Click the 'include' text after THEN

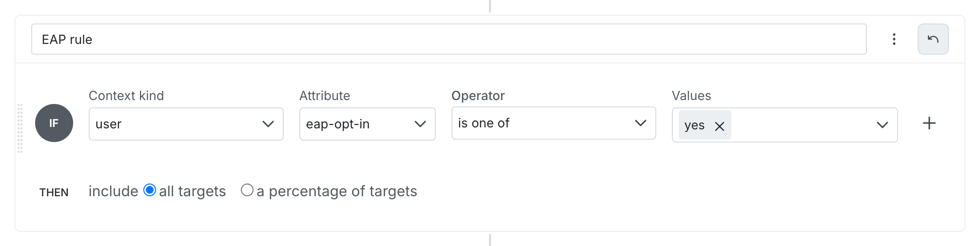[x=113, y=191]
